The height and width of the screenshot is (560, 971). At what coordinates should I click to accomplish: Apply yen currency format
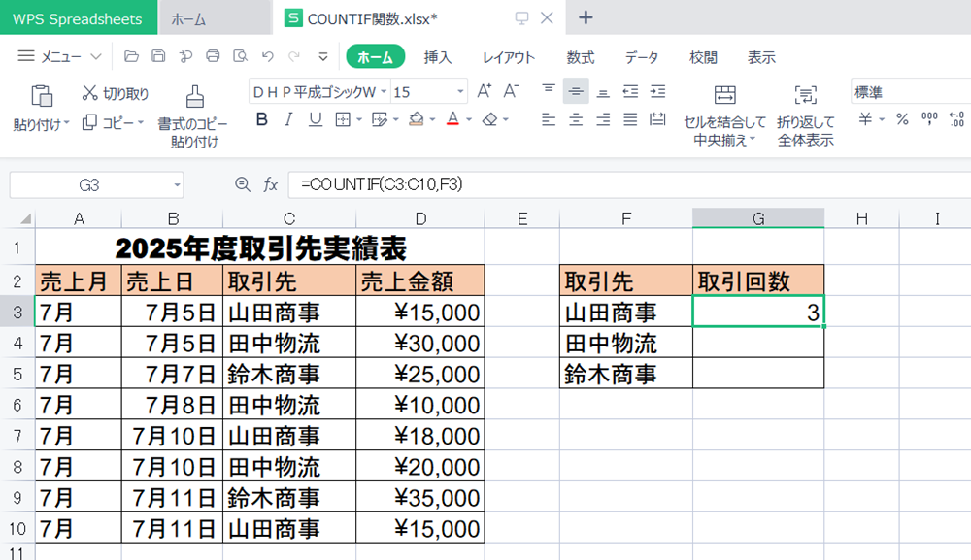tap(866, 119)
